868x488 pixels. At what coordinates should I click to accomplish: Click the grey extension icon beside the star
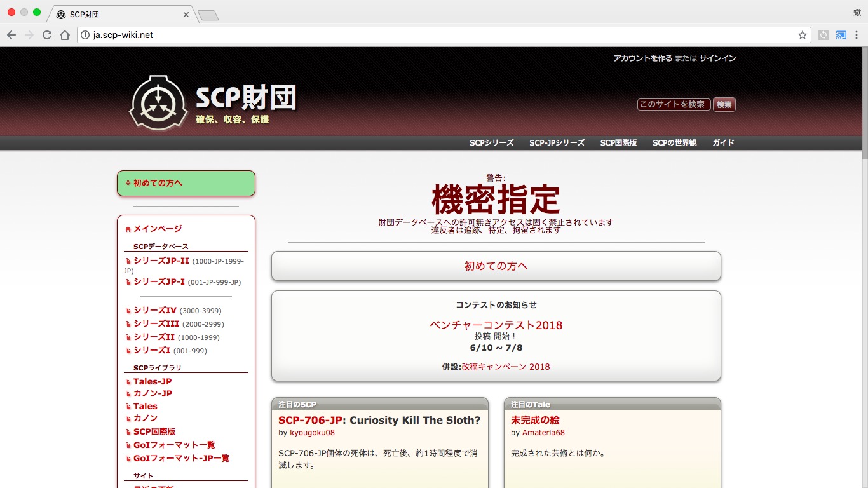click(824, 35)
